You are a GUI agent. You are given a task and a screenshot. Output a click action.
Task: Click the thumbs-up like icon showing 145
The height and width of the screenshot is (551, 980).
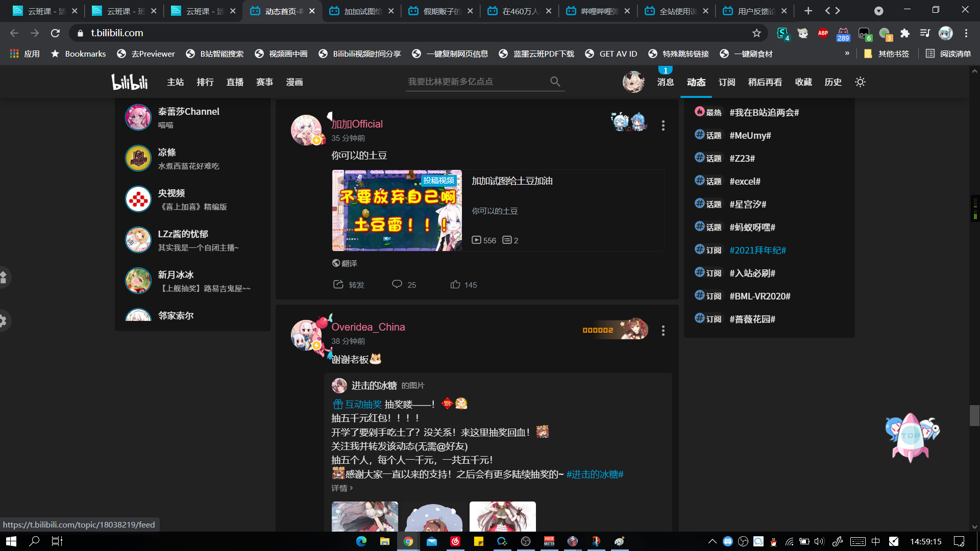455,284
